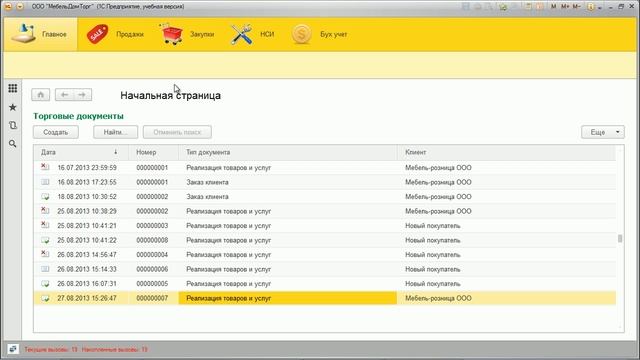Click status icon of row 16.08.2013 17:23:55

click(45, 182)
